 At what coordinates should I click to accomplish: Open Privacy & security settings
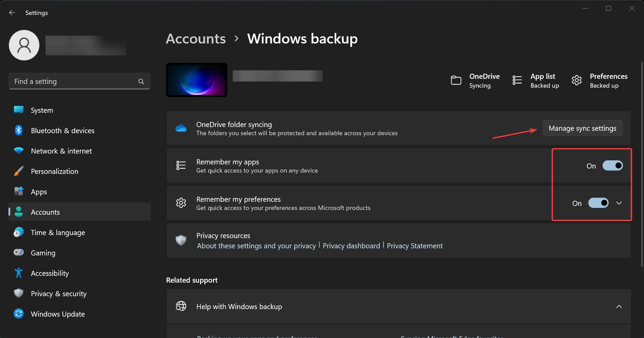[79, 293]
